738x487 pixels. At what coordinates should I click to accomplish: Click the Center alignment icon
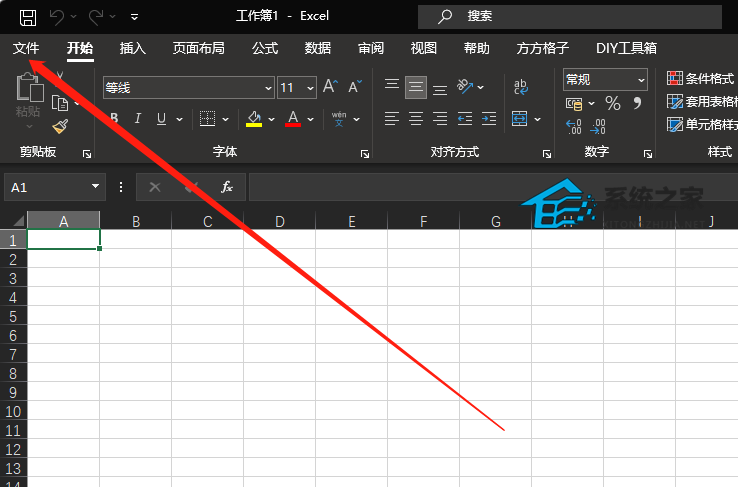tap(416, 119)
